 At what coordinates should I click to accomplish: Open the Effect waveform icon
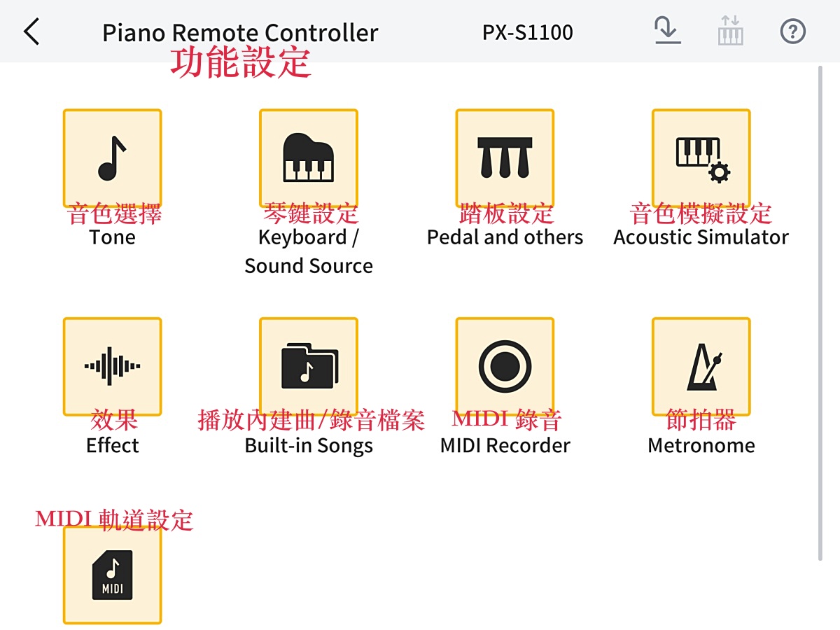tap(112, 366)
